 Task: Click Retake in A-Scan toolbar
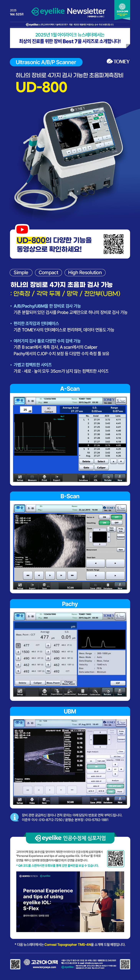(108, 478)
